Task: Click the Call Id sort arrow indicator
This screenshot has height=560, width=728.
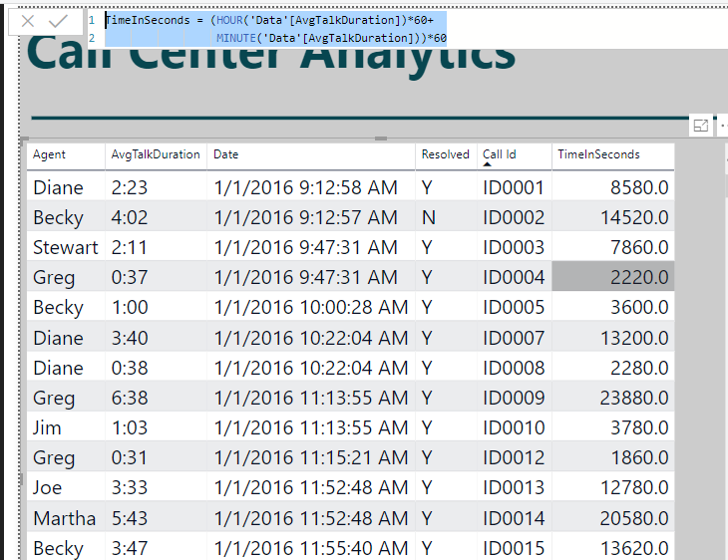Action: pyautogui.click(x=487, y=164)
